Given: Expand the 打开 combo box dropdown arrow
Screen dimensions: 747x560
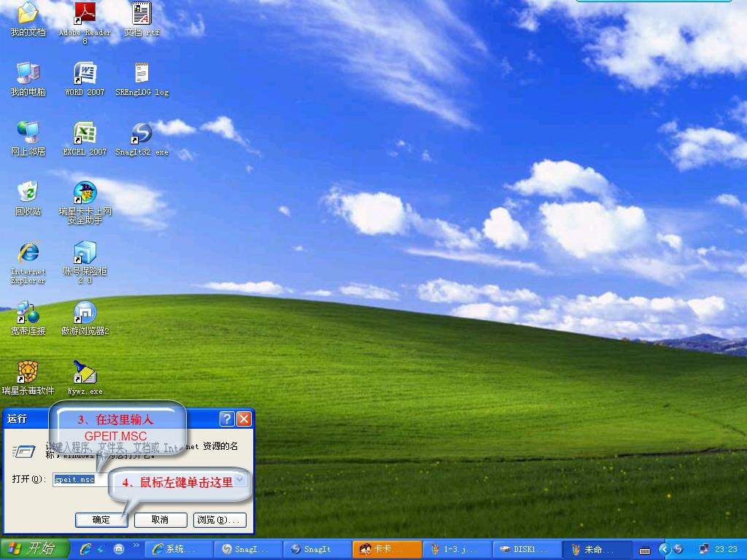Looking at the screenshot, I should (x=241, y=480).
